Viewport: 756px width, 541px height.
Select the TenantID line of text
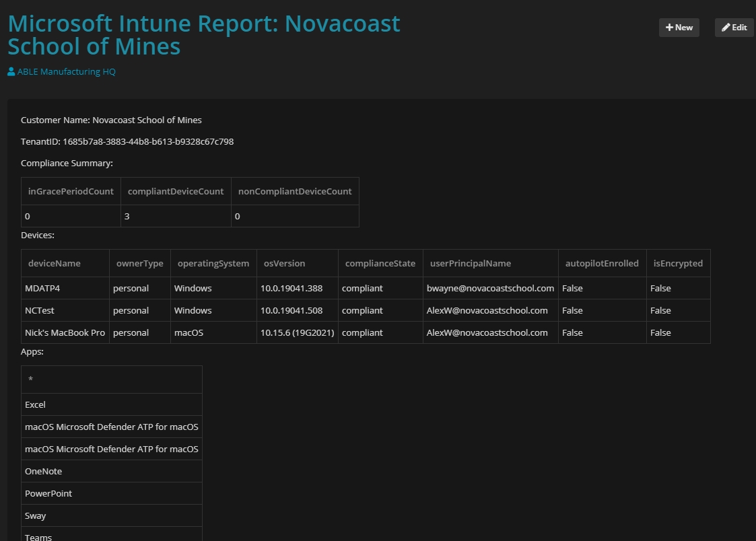127,141
